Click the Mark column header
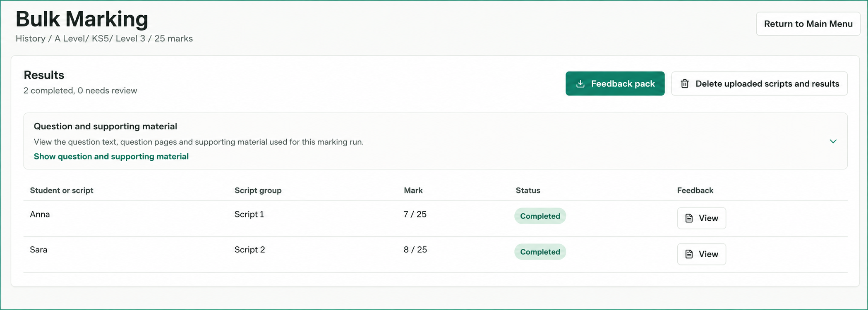Image resolution: width=868 pixels, height=310 pixels. coord(413,190)
